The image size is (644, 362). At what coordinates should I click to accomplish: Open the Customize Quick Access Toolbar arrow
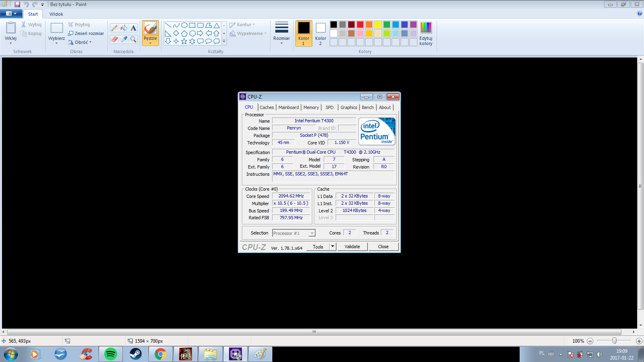(42, 4)
